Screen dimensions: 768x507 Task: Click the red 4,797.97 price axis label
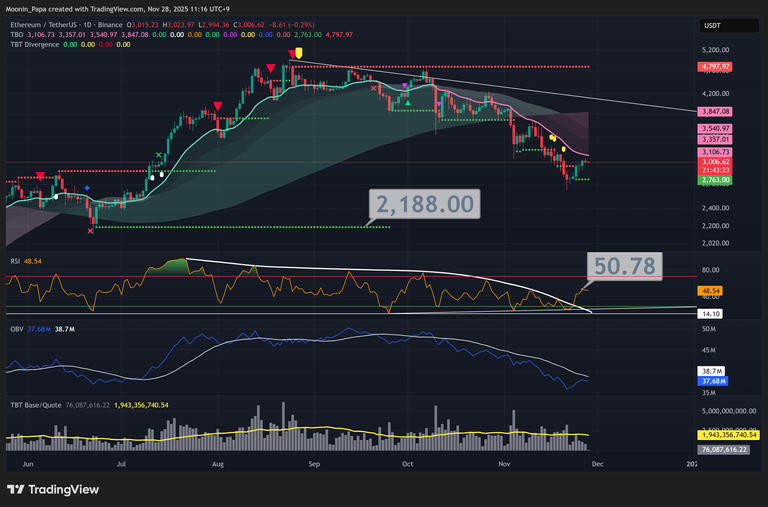pos(715,67)
